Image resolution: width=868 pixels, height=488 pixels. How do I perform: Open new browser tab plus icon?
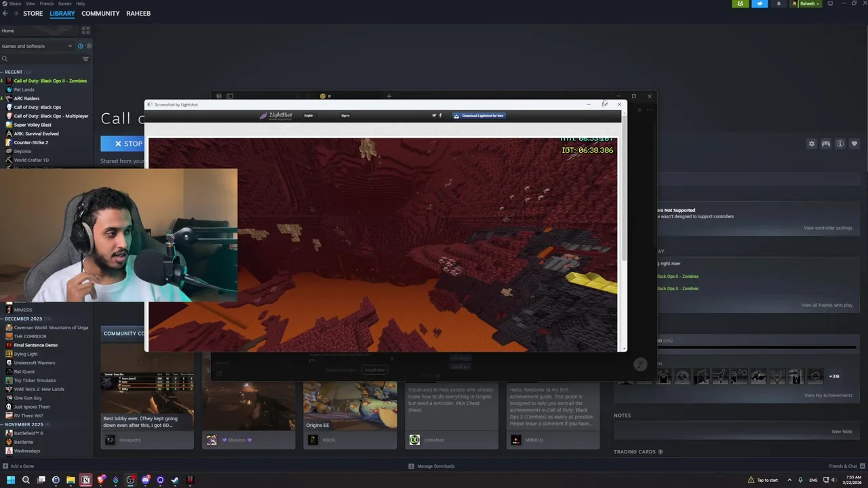pos(389,96)
